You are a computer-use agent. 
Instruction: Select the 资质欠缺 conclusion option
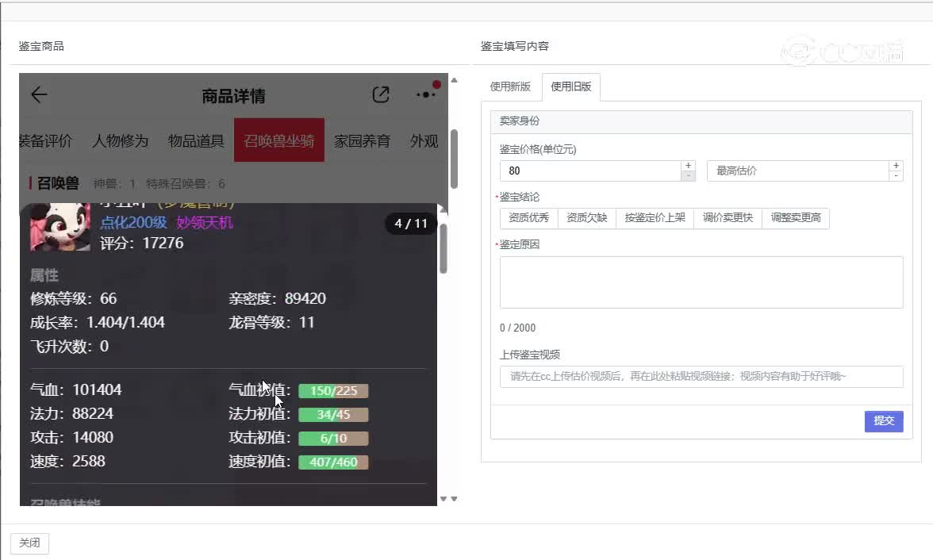click(x=587, y=218)
